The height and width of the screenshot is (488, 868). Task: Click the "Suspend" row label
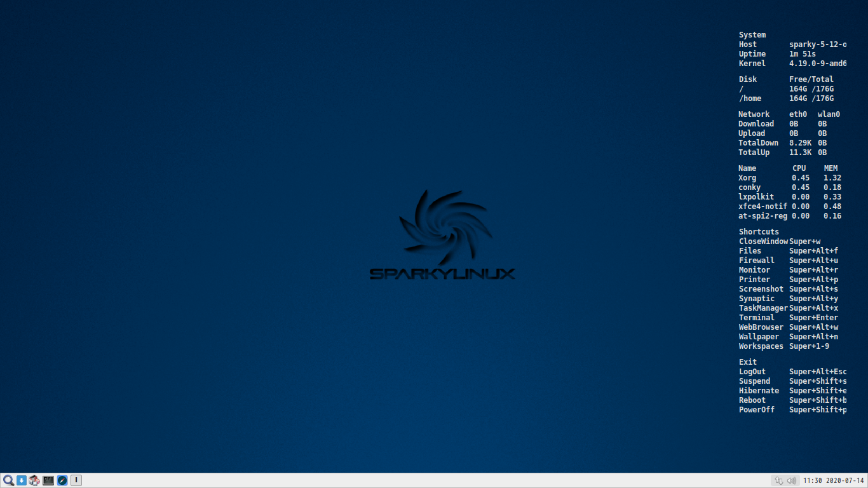click(x=754, y=381)
